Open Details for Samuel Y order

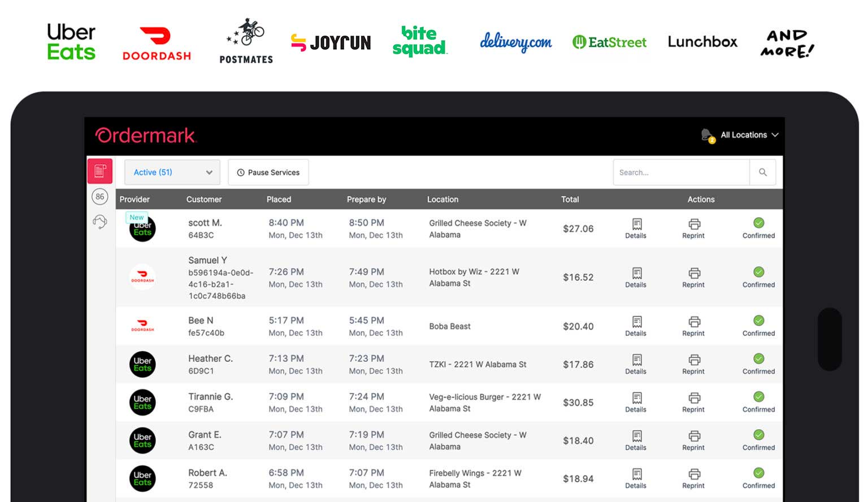[636, 278]
